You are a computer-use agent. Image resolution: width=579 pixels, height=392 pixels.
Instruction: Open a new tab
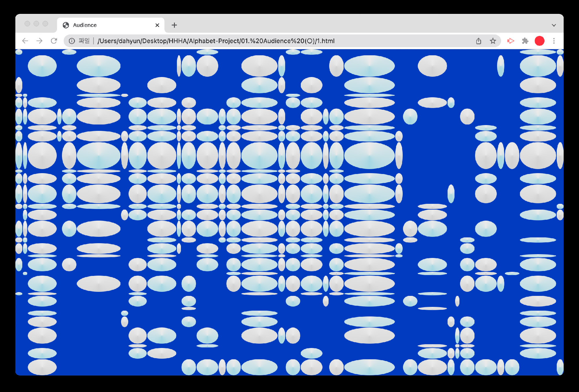(x=174, y=25)
